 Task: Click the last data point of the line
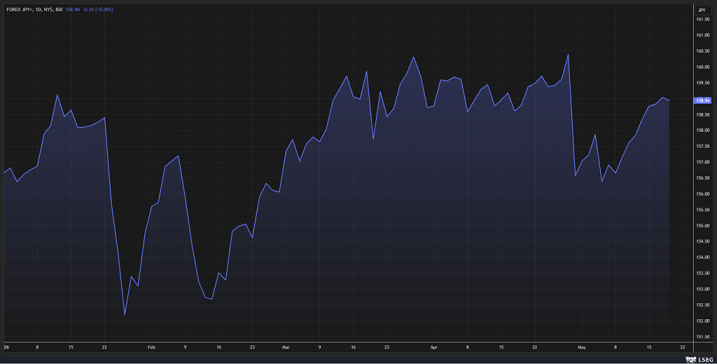point(669,101)
